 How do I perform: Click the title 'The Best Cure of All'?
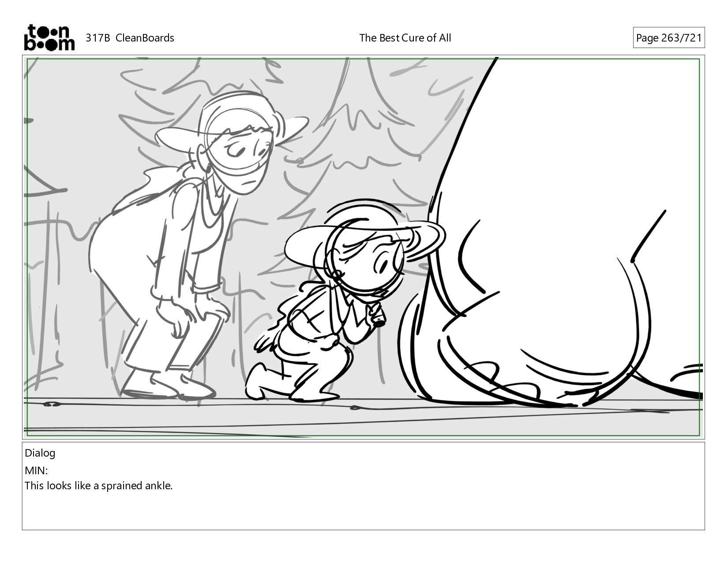[x=405, y=38]
